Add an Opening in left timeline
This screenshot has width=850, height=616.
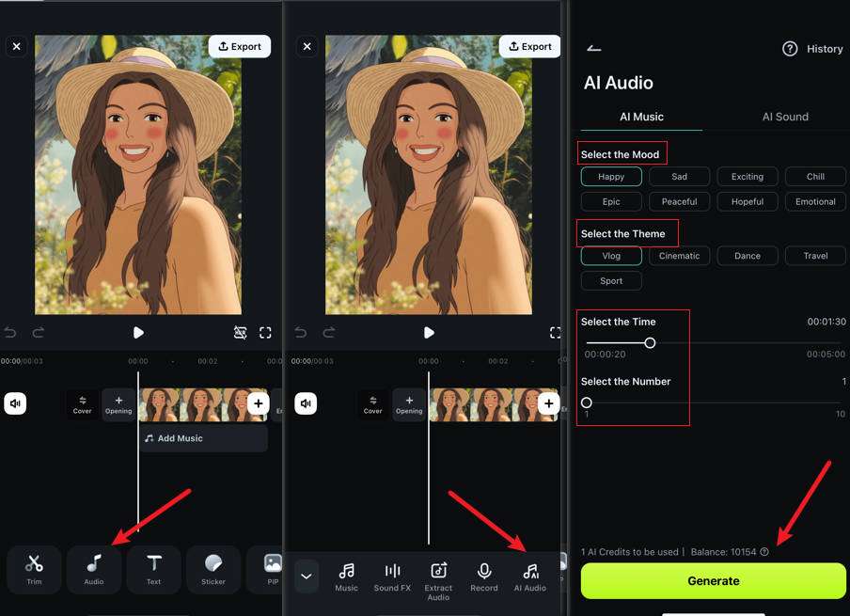pos(118,404)
